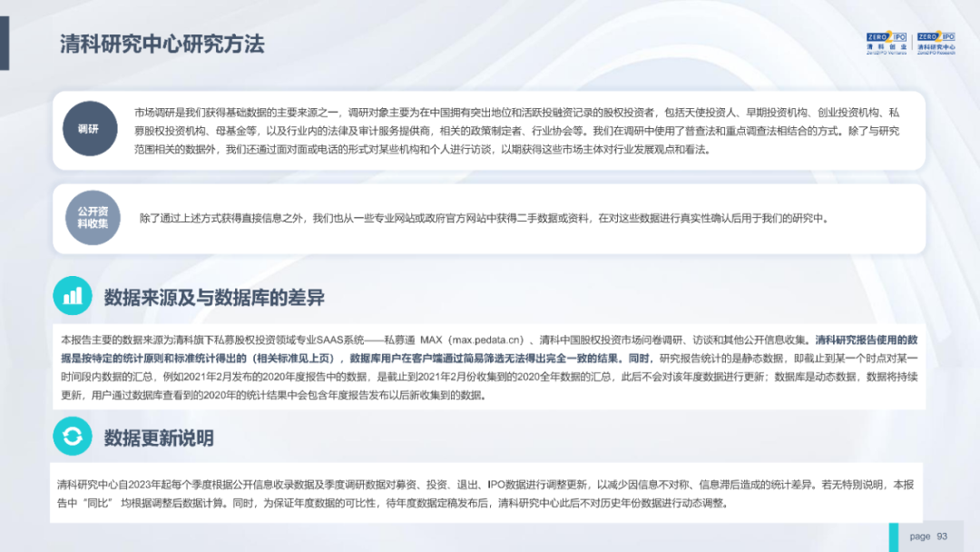Click the slide title 清科研究中心研究方法
The image size is (980, 552).
tap(162, 44)
